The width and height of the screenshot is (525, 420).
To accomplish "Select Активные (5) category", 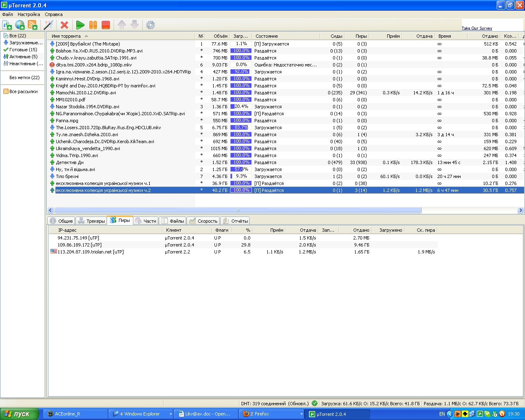I will (23, 57).
